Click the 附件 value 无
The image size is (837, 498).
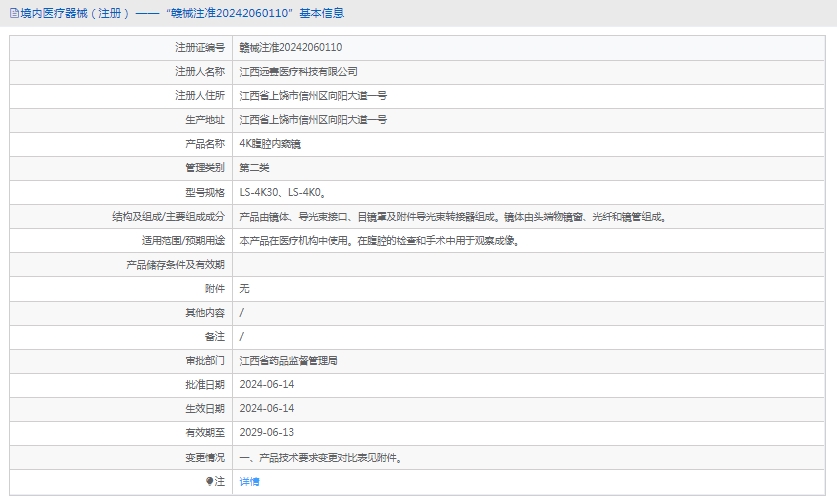(x=244, y=288)
